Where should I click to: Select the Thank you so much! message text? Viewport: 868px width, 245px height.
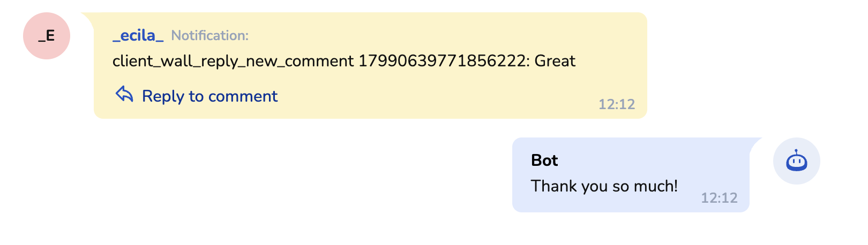tap(604, 186)
